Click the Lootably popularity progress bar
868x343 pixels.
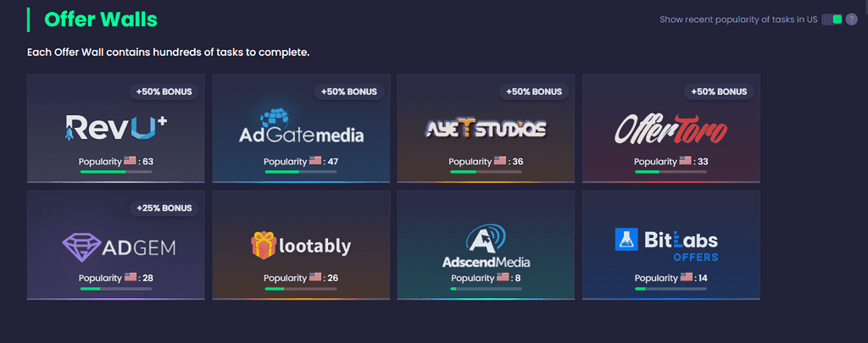[301, 289]
